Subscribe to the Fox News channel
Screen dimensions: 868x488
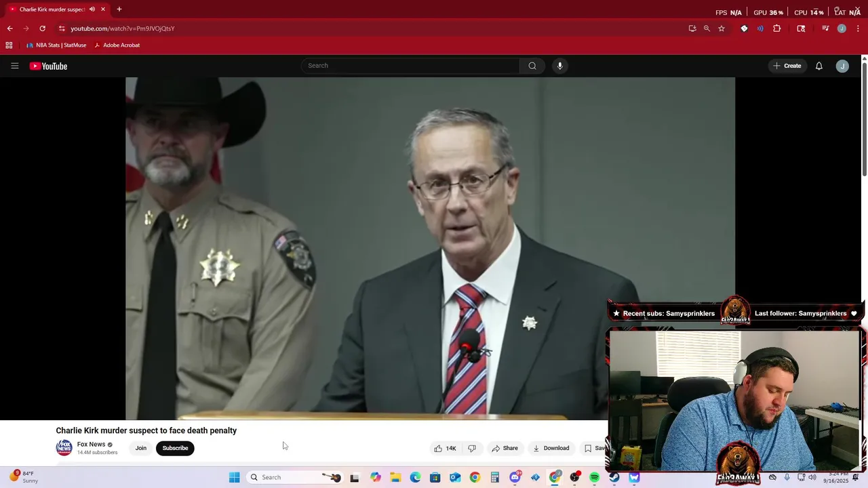pyautogui.click(x=175, y=448)
